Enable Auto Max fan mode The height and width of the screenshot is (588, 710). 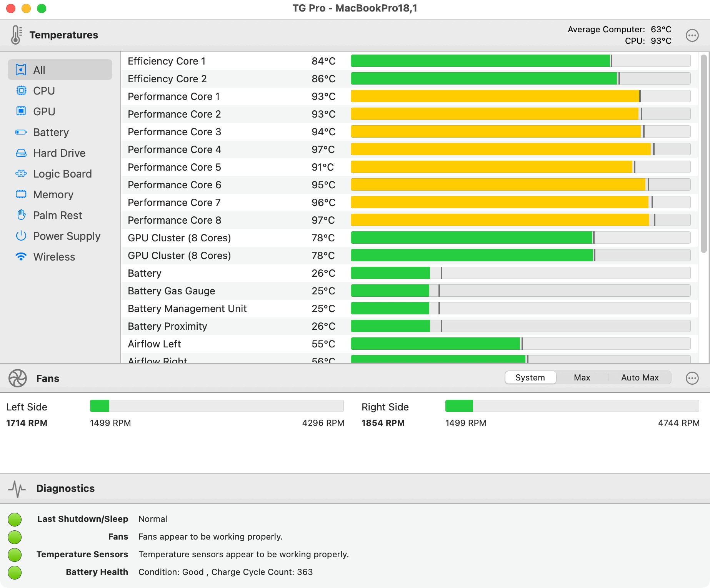tap(639, 377)
